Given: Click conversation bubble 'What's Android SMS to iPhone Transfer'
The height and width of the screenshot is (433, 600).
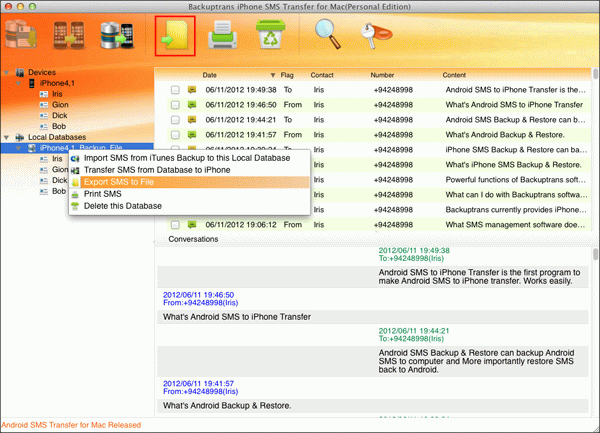Looking at the screenshot, I should [237, 317].
